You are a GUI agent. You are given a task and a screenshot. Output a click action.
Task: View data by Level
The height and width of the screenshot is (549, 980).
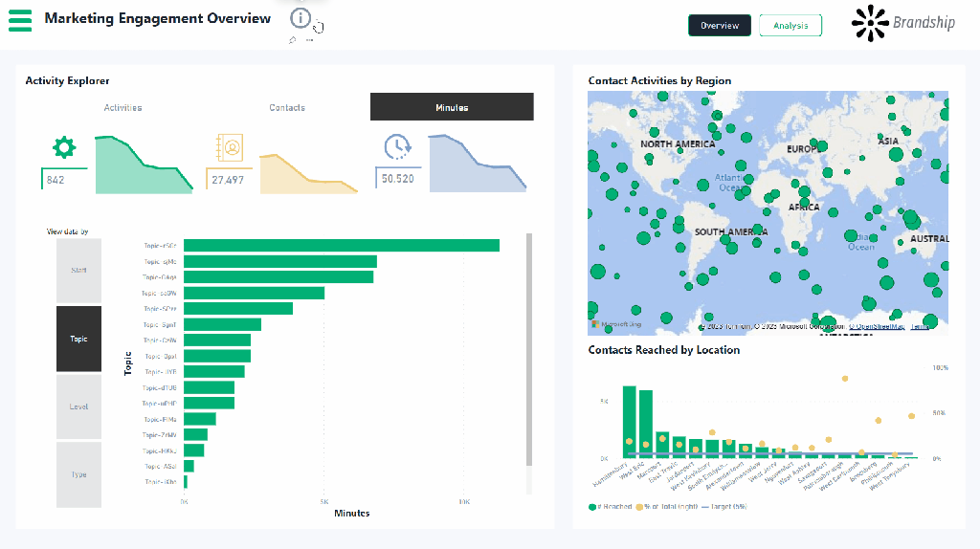click(78, 406)
